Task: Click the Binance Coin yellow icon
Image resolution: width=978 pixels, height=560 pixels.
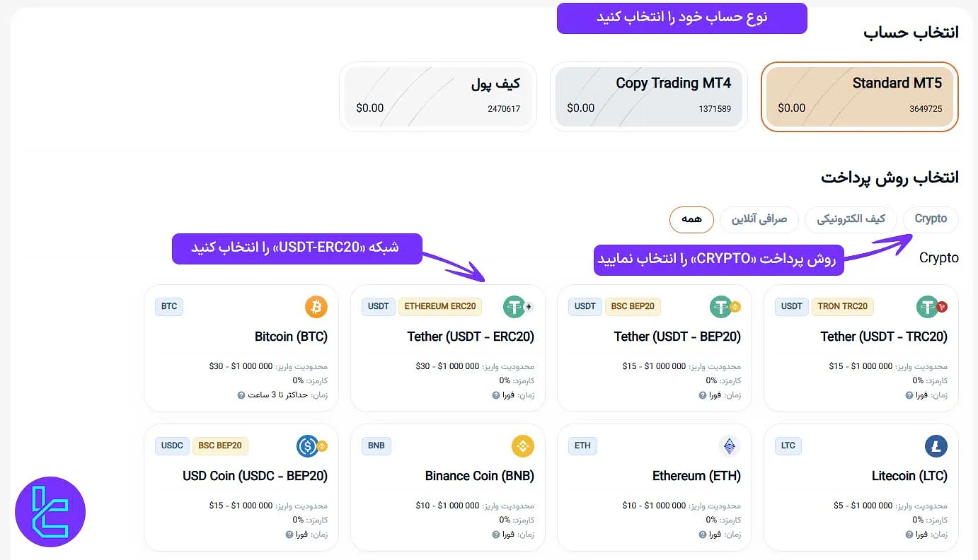Action: pos(522,445)
